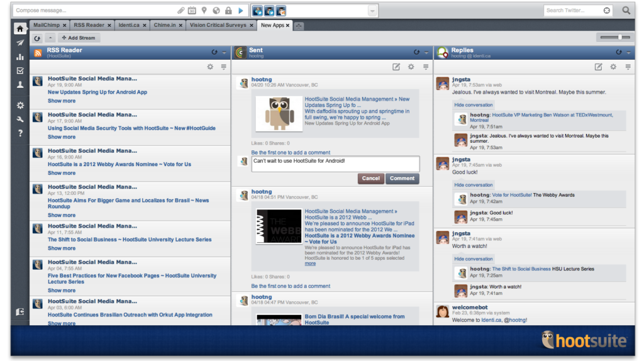Image resolution: width=644 pixels, height=361 pixels.
Task: Hide conversation under jngsta Jealous reply
Action: click(473, 105)
